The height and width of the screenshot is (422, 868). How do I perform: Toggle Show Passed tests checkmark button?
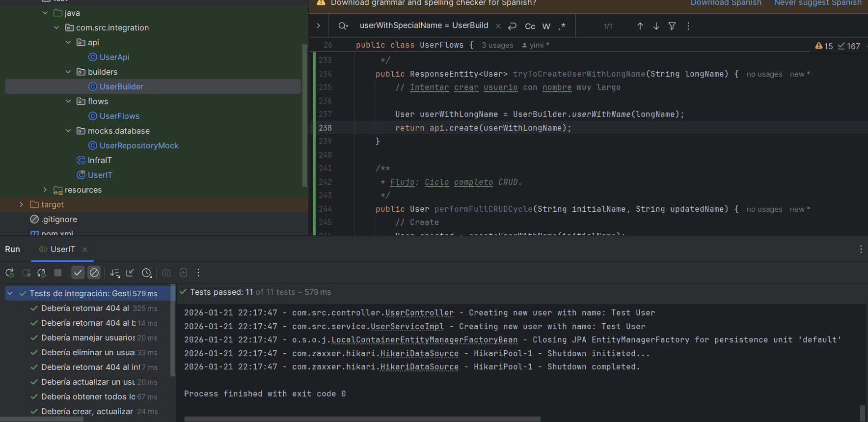[x=78, y=273]
